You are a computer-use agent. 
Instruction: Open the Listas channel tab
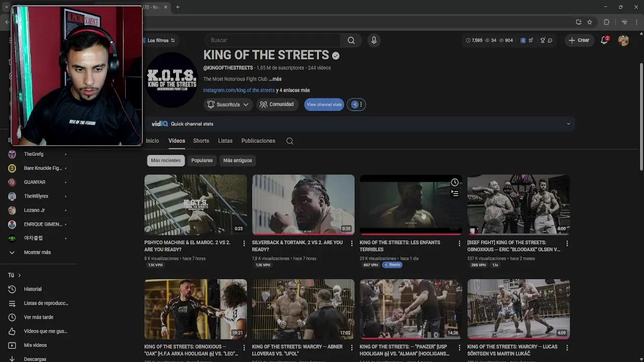[225, 141]
